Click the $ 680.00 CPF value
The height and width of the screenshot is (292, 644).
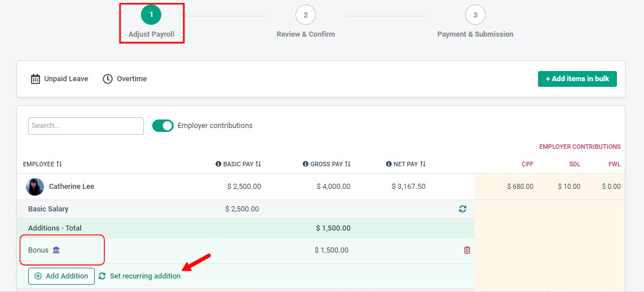click(x=521, y=187)
